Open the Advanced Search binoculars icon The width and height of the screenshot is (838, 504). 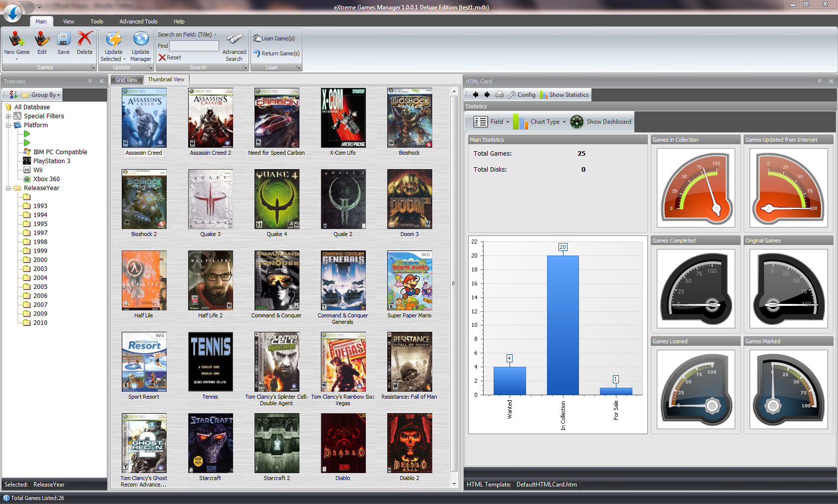[234, 39]
